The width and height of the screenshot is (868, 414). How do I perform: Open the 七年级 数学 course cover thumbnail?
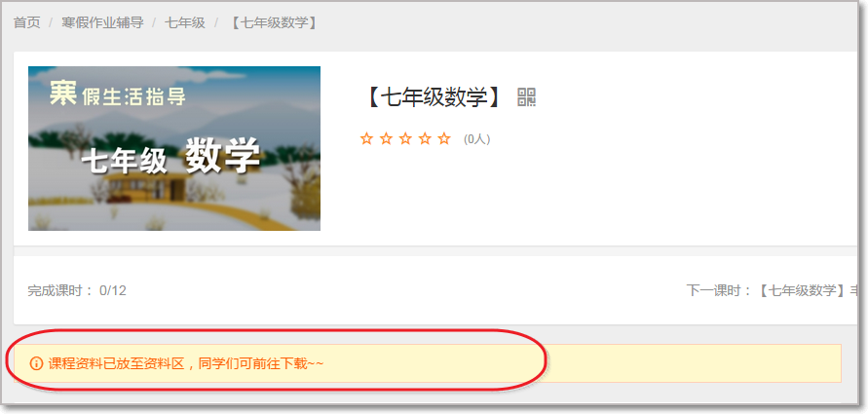174,148
